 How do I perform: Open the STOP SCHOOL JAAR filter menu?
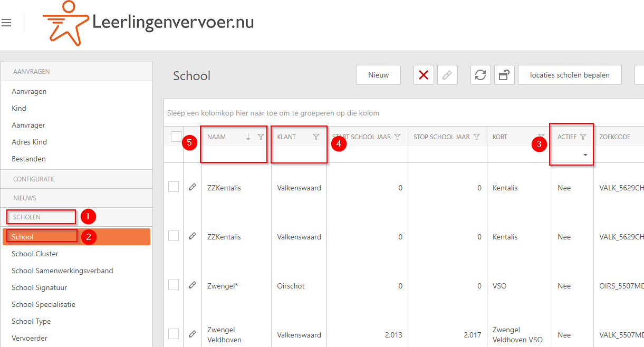tap(477, 136)
